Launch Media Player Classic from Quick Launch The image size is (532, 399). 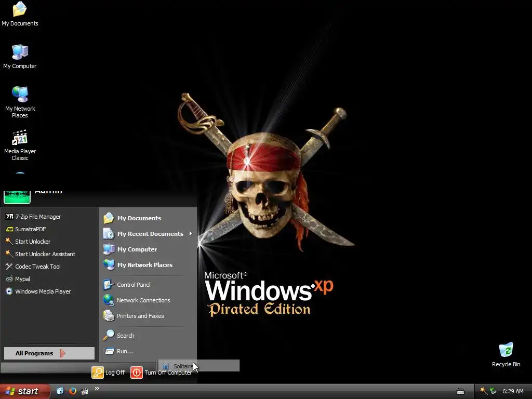pos(85,391)
